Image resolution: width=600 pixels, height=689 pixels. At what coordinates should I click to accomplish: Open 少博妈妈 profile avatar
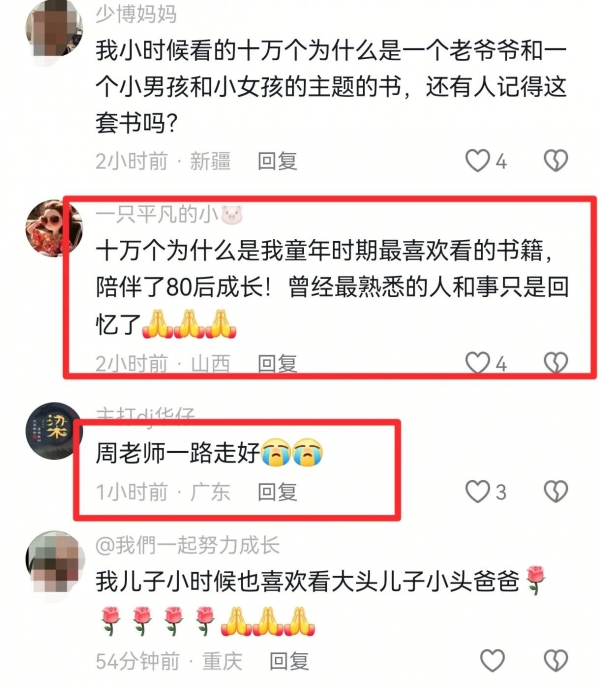[54, 29]
